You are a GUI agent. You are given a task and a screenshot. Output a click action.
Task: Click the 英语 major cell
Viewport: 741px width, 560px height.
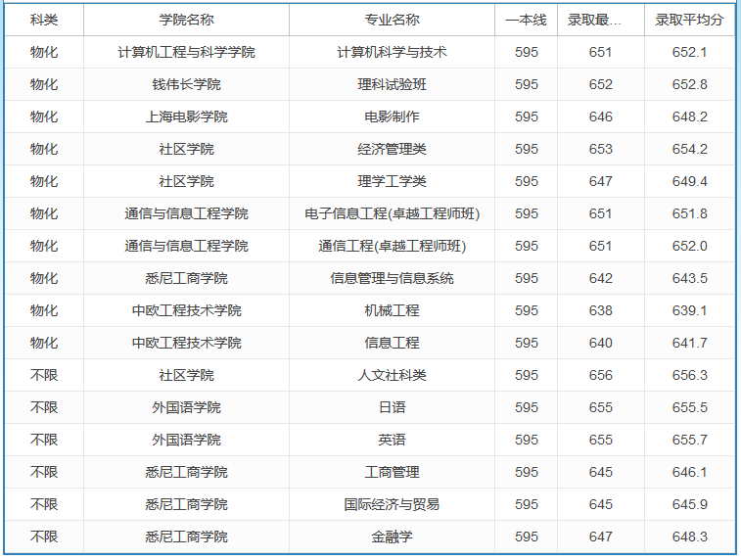pos(392,440)
